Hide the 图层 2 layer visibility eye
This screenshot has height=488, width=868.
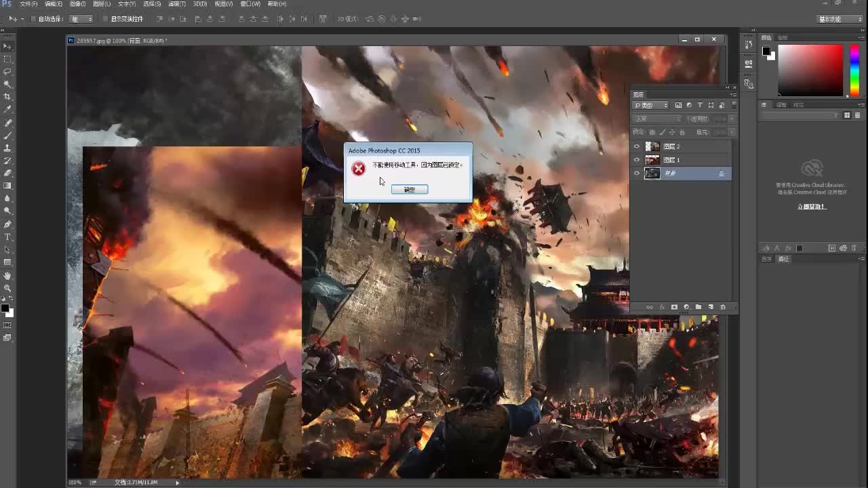636,146
